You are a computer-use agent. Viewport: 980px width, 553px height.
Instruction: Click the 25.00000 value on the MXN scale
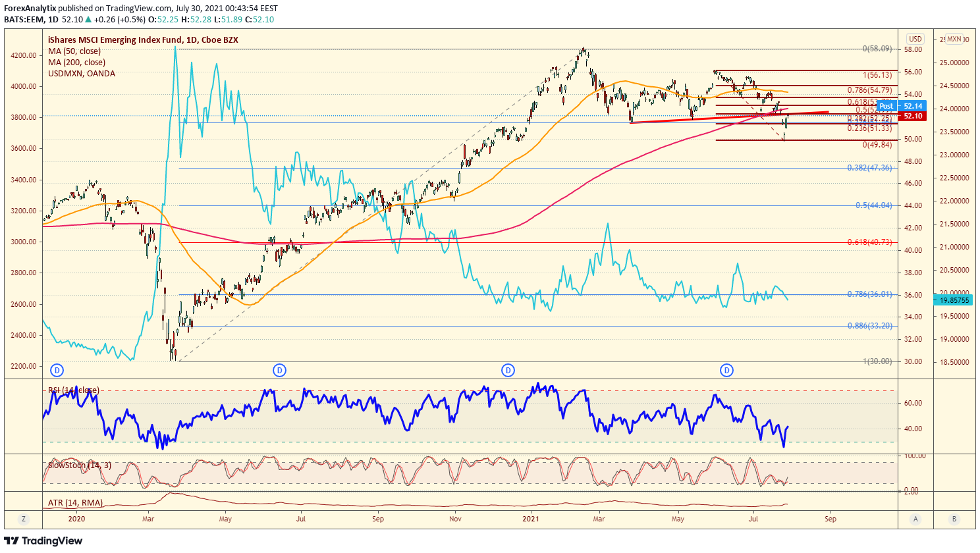[x=954, y=63]
